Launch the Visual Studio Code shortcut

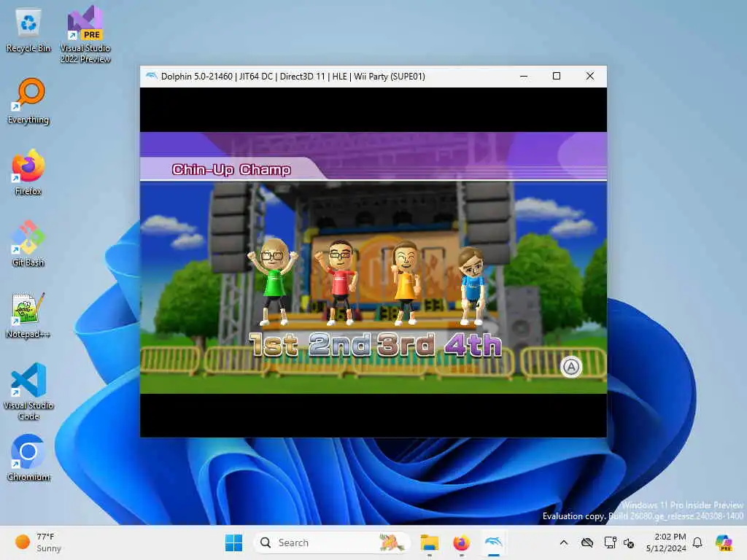[x=28, y=392]
